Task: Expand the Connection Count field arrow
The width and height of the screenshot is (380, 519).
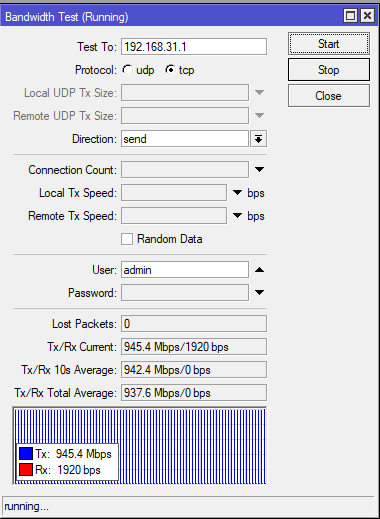Action: [259, 170]
